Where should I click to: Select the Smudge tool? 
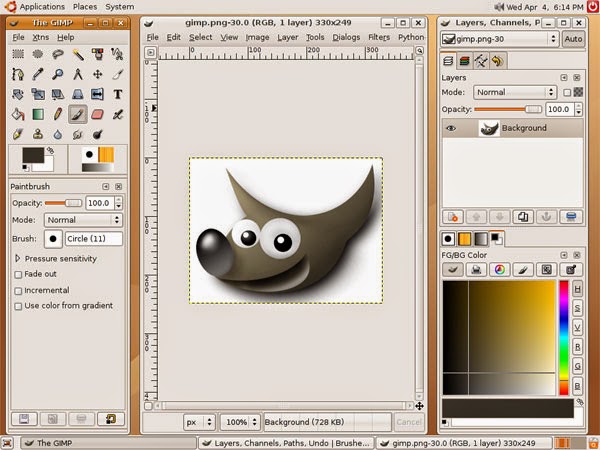click(x=78, y=134)
